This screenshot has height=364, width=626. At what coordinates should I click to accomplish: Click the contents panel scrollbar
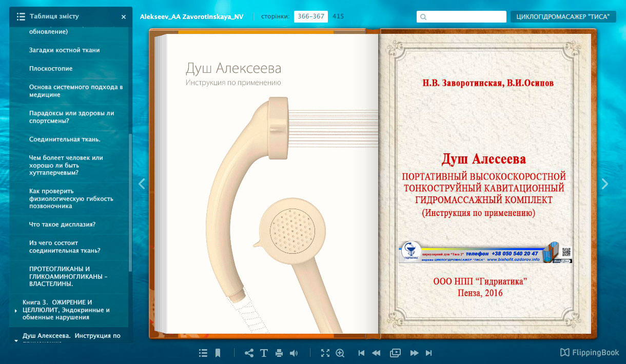[130, 203]
